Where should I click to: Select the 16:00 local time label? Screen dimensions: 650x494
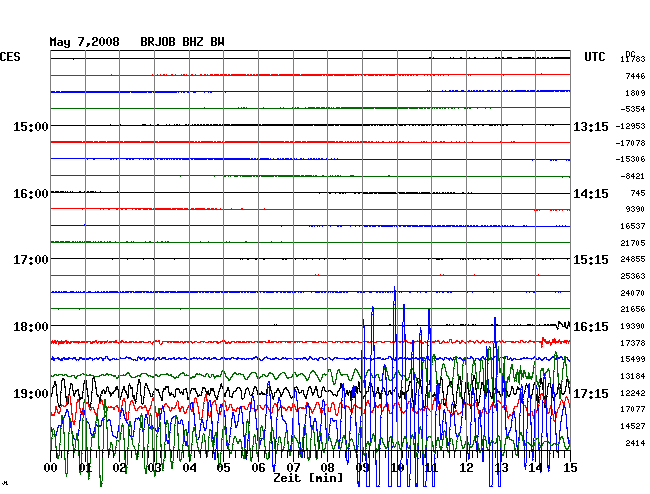(31, 194)
